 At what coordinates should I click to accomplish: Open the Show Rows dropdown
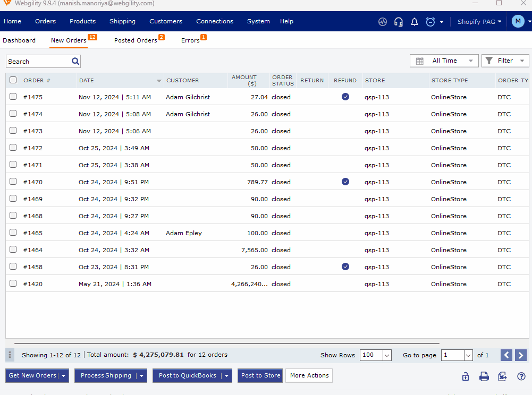(x=386, y=355)
